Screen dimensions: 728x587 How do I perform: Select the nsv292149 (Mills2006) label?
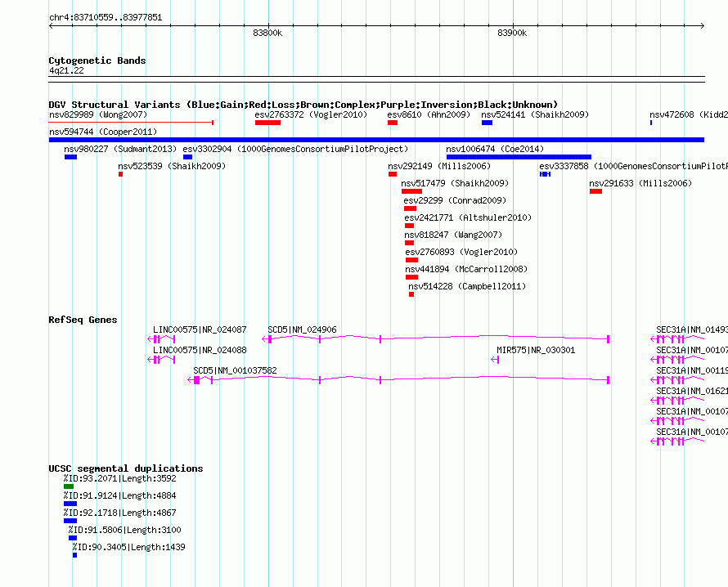pos(439,166)
